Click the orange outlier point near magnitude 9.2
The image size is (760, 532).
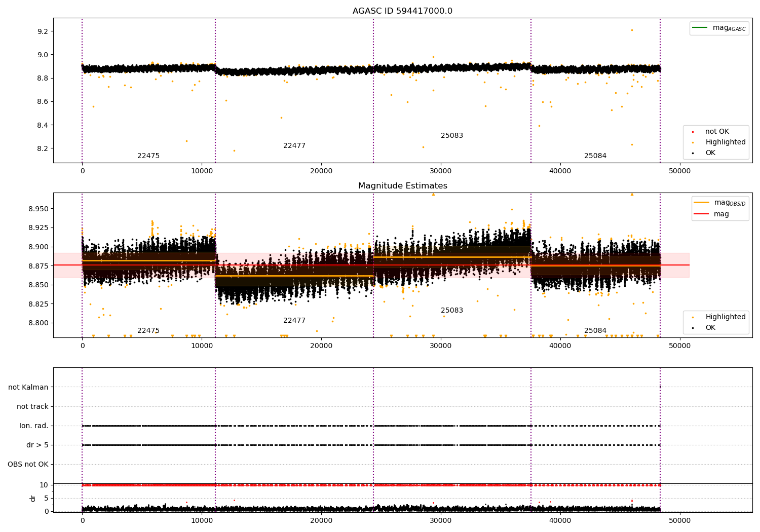pyautogui.click(x=632, y=30)
